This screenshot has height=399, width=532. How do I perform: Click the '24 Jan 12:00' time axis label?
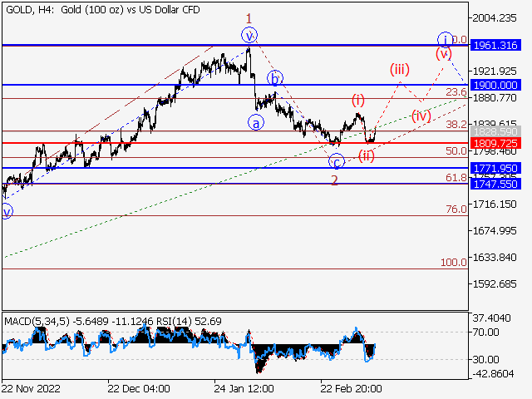click(x=244, y=389)
